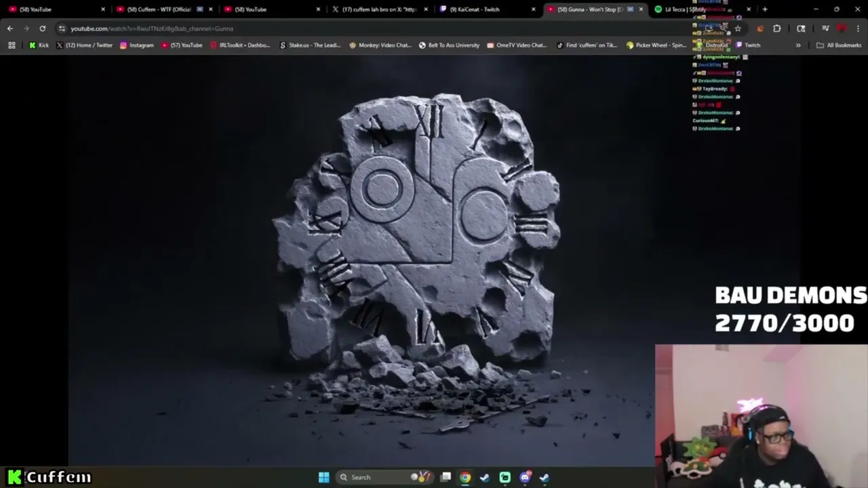The height and width of the screenshot is (488, 868).
Task: Reload the current YouTube page
Action: click(42, 28)
